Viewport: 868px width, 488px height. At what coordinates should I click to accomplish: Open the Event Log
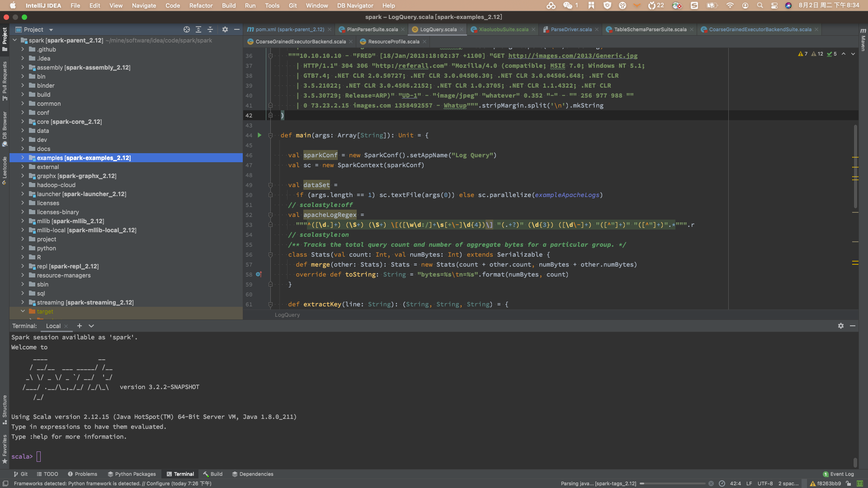(x=839, y=474)
